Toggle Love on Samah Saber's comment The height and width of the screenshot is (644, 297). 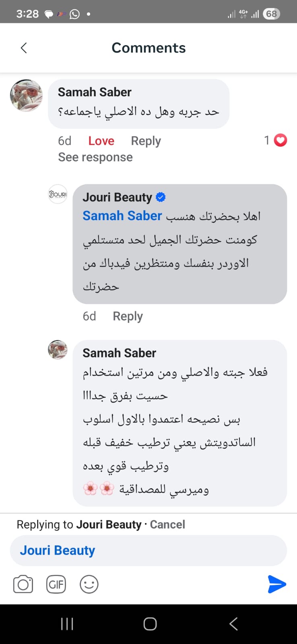(x=101, y=141)
